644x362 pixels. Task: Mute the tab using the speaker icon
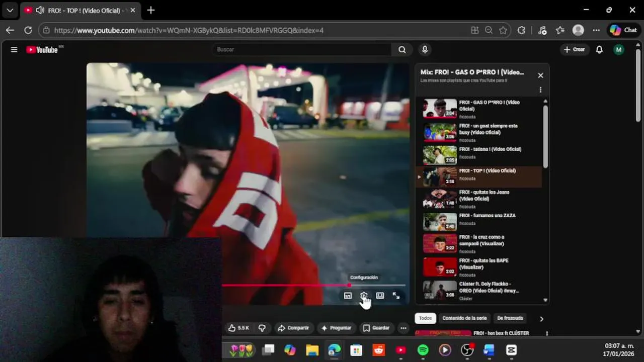(x=40, y=10)
